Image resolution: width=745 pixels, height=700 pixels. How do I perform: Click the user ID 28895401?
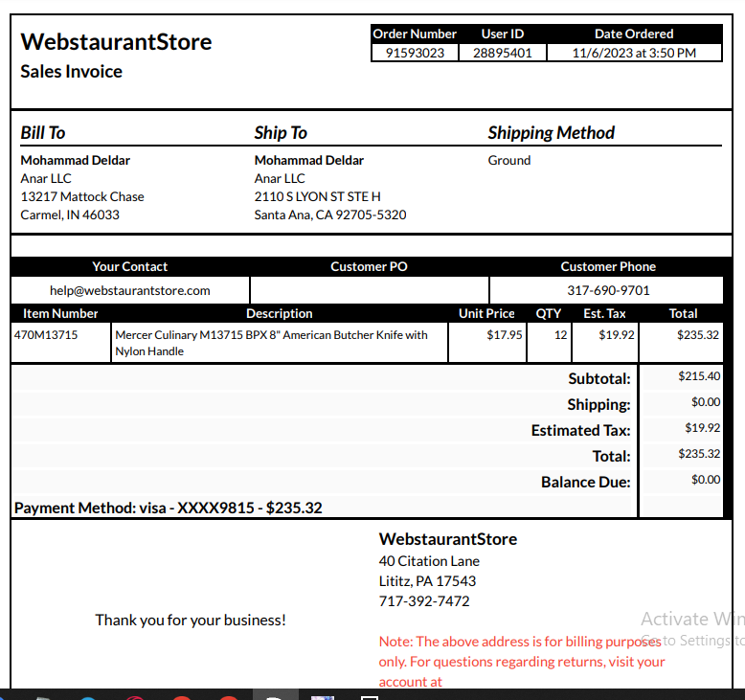point(502,53)
